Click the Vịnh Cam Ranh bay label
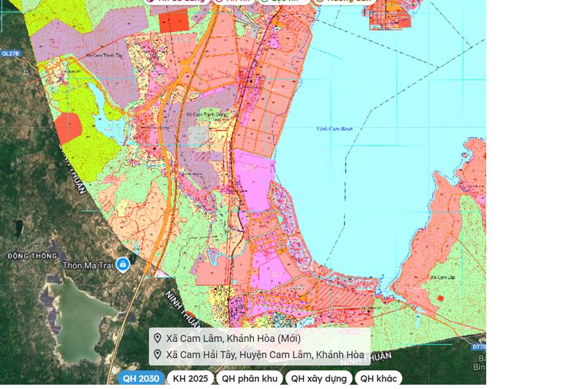The height and width of the screenshot is (389, 588). coord(334,129)
